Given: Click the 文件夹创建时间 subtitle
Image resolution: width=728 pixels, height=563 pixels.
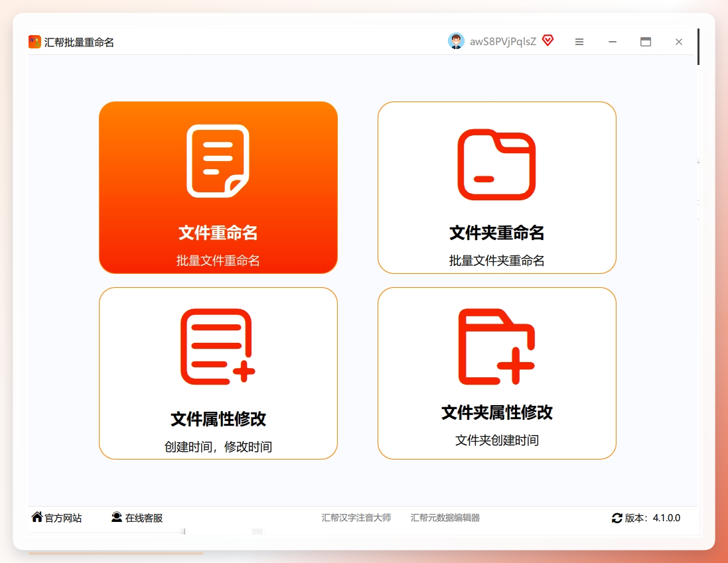Looking at the screenshot, I should point(497,440).
